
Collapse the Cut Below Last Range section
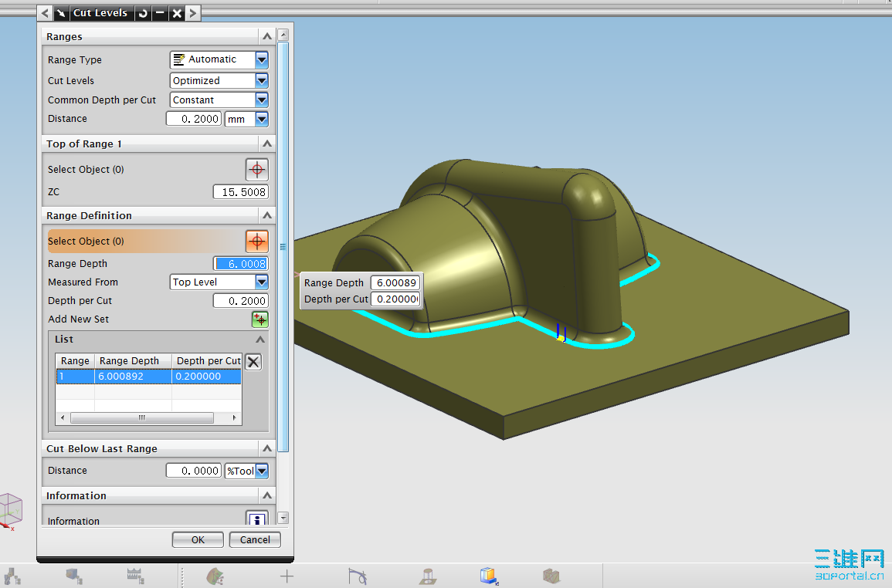tap(266, 448)
